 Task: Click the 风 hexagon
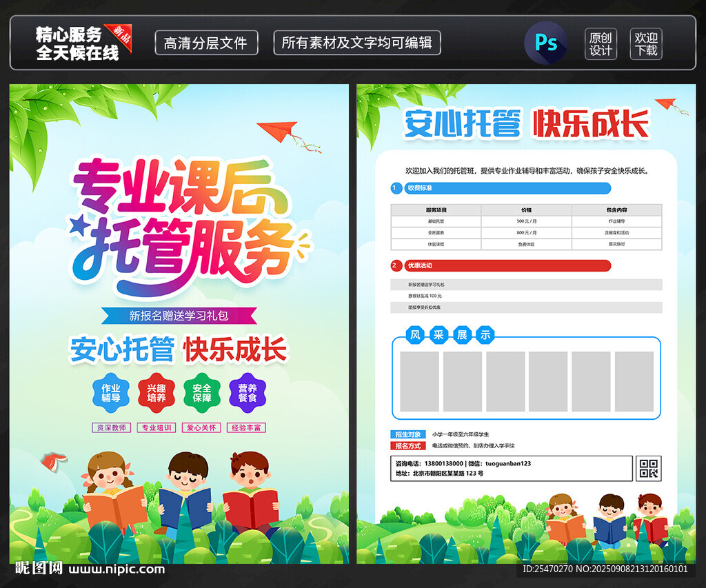[x=415, y=335]
